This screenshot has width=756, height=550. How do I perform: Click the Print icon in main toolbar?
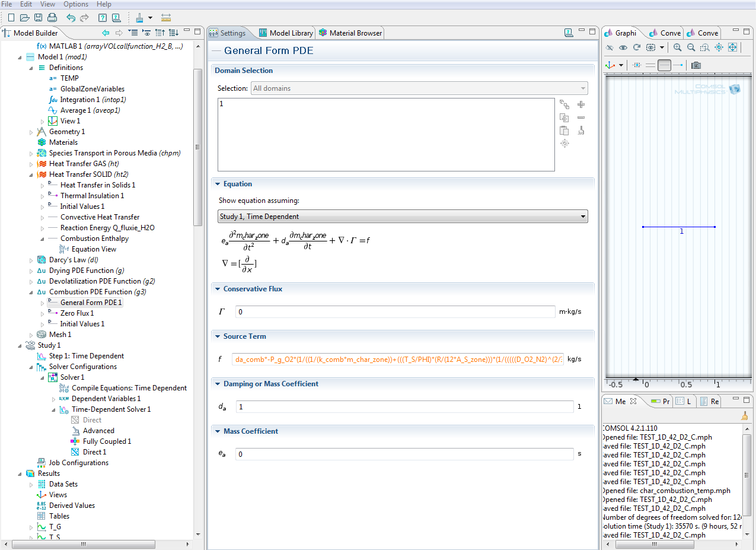tap(52, 18)
